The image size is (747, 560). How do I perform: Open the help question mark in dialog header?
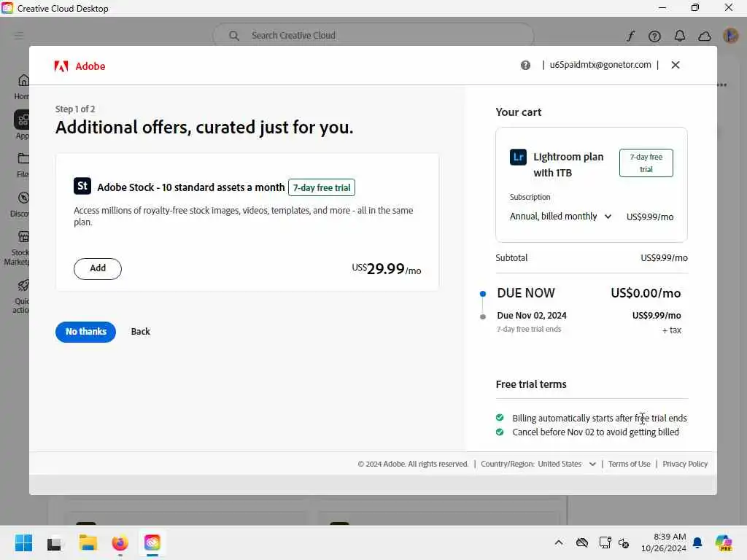point(525,65)
